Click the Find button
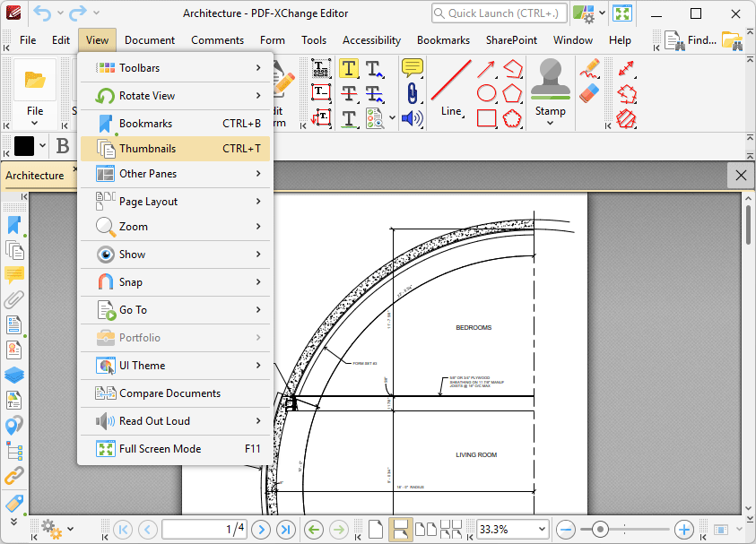The height and width of the screenshot is (544, 756). pyautogui.click(x=691, y=40)
